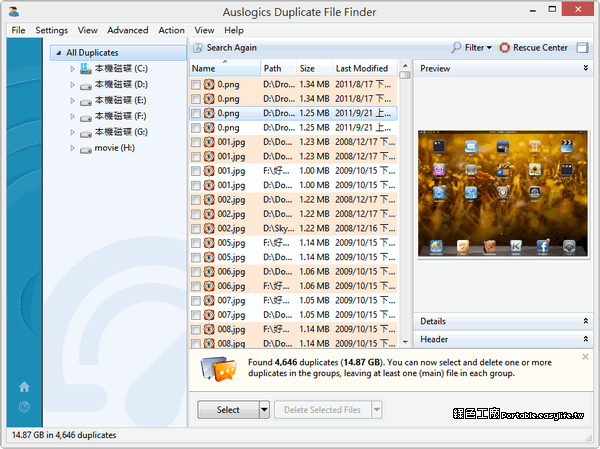Open the Help menu
The height and width of the screenshot is (449, 600).
point(234,30)
